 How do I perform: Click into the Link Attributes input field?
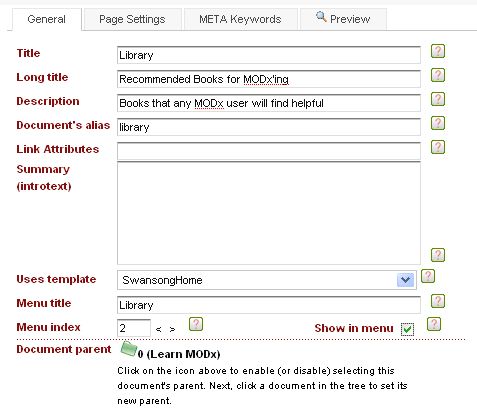click(x=269, y=151)
